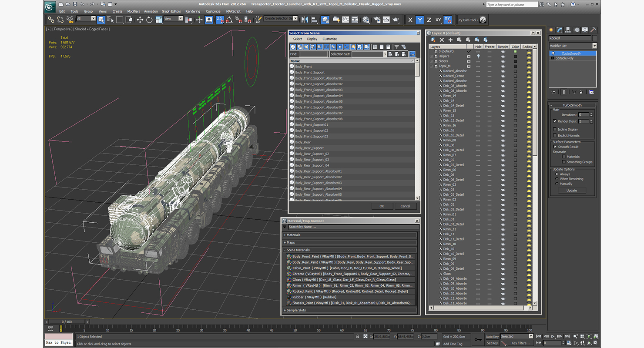644x348 pixels.
Task: Click the Render Production teapot icon
Action: pos(396,20)
